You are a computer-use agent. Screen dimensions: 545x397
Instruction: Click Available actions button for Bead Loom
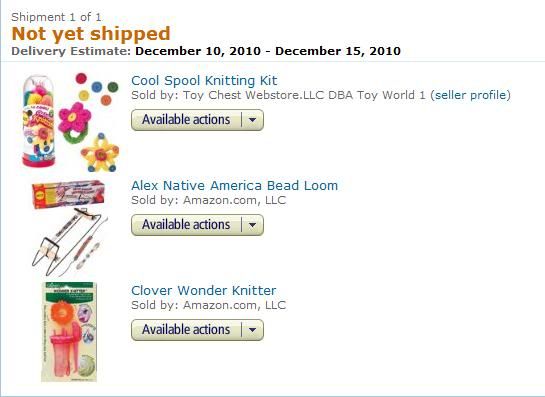186,225
